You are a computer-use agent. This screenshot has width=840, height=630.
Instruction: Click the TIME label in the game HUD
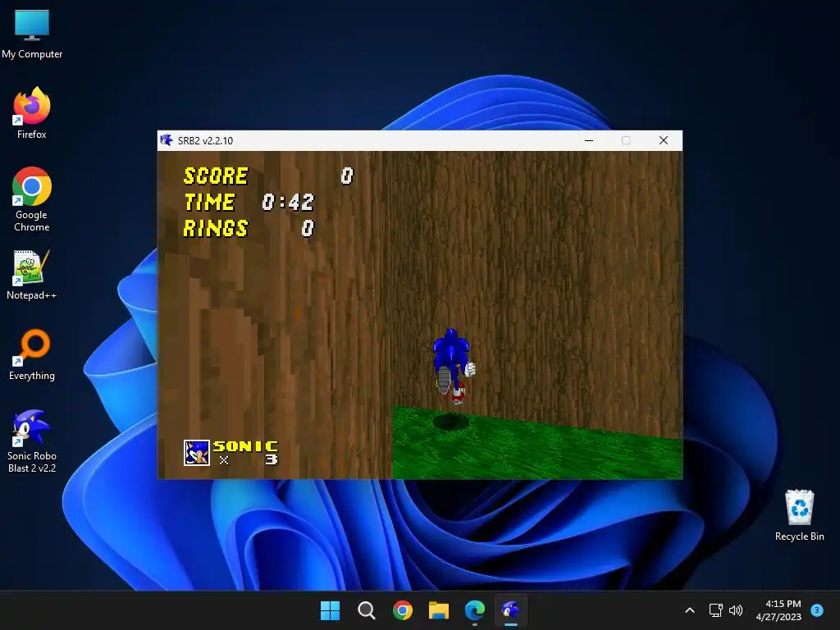[x=209, y=202]
